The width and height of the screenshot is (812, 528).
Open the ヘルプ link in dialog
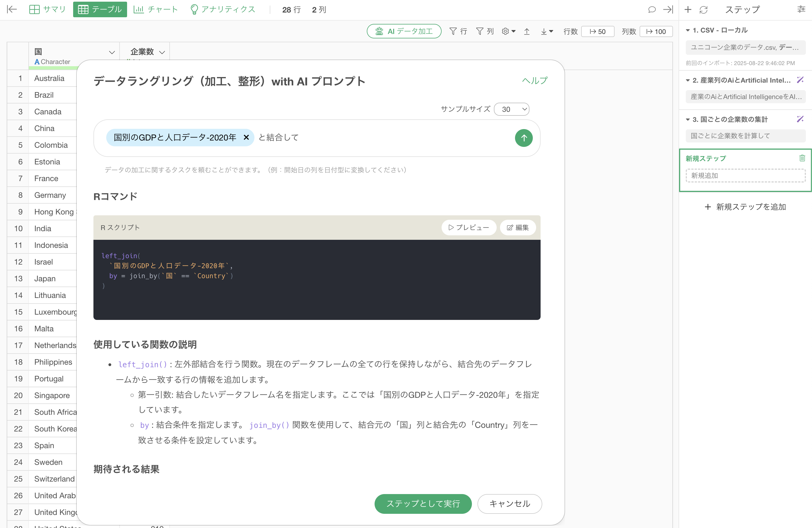(535, 81)
